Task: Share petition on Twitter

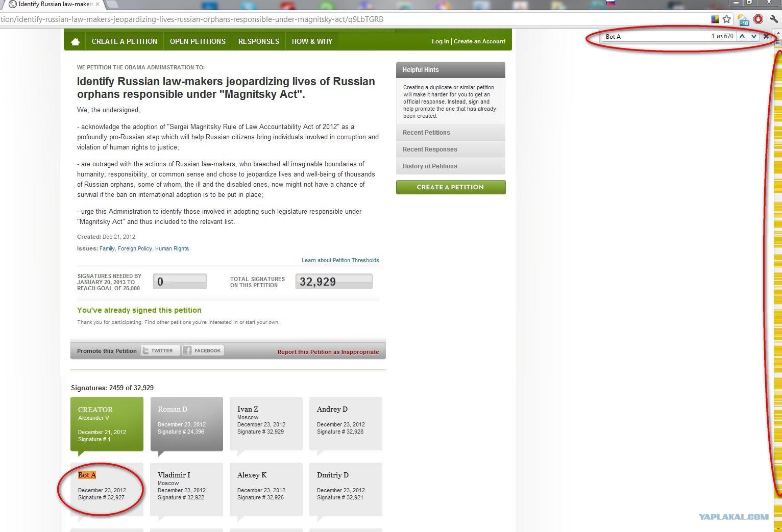Action: point(160,351)
